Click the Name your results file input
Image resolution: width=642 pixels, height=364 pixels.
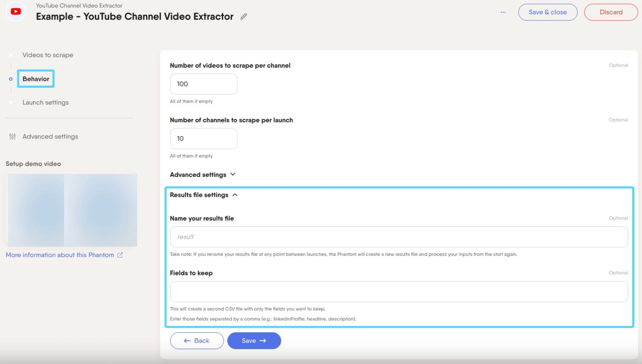tap(399, 237)
